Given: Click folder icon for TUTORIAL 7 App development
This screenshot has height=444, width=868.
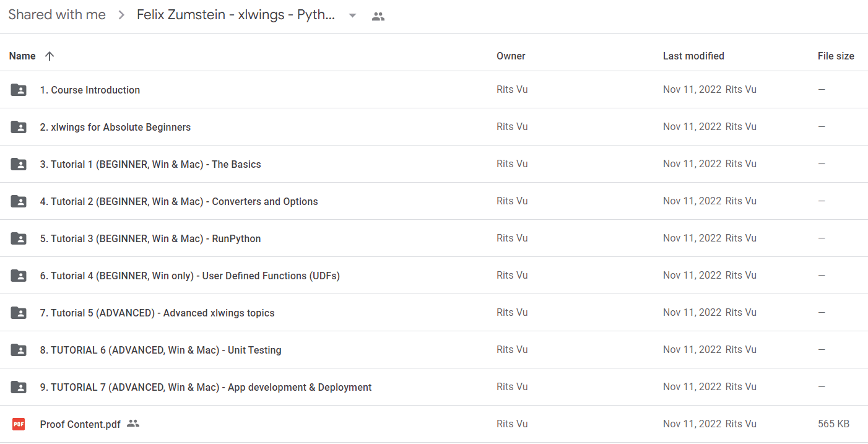Looking at the screenshot, I should point(19,387).
